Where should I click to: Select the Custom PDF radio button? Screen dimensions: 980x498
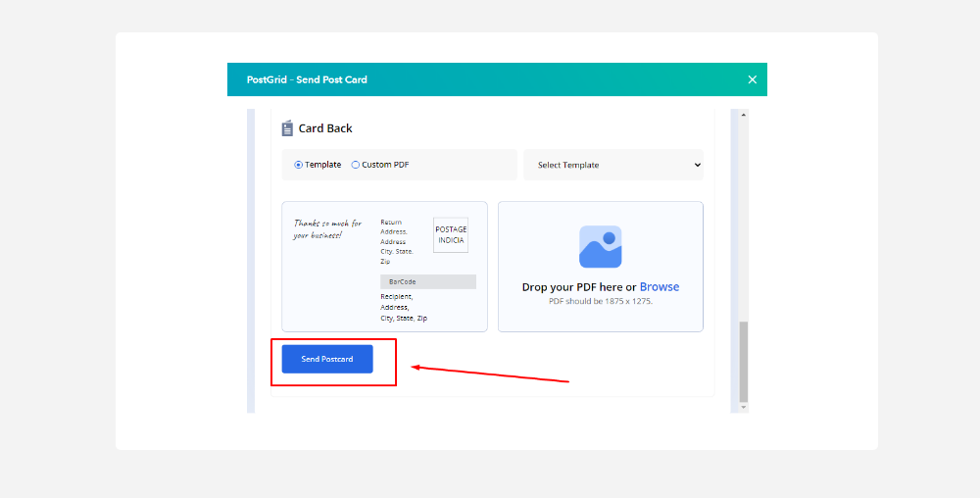tap(356, 165)
